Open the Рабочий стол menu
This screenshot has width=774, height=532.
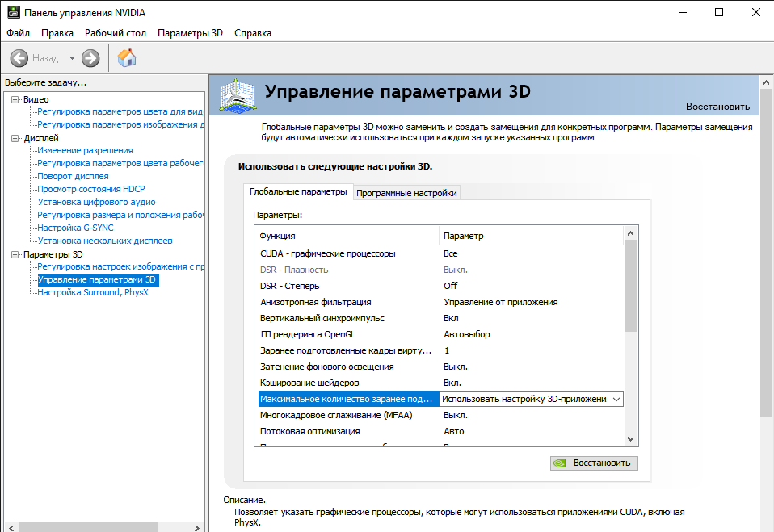pos(116,33)
